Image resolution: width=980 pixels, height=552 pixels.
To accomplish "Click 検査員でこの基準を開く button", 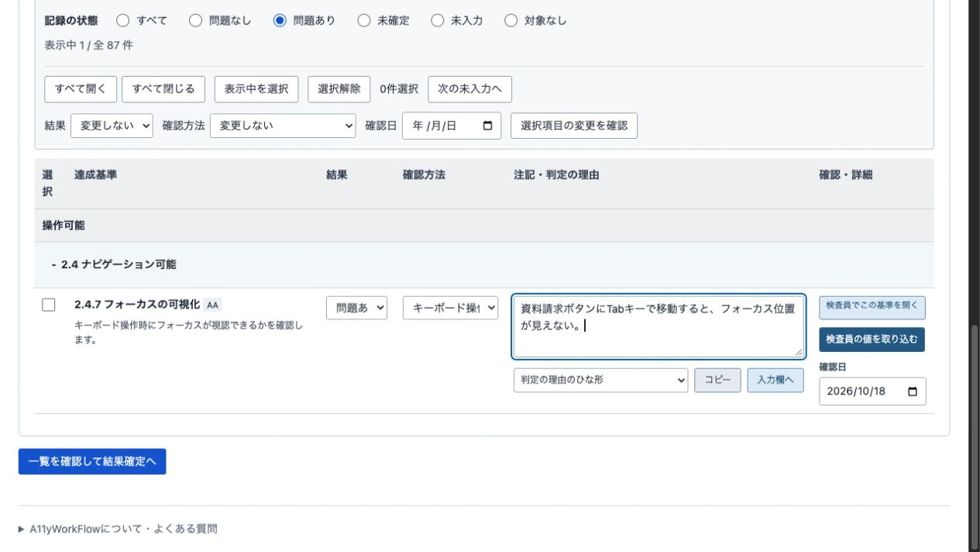I will tap(872, 307).
